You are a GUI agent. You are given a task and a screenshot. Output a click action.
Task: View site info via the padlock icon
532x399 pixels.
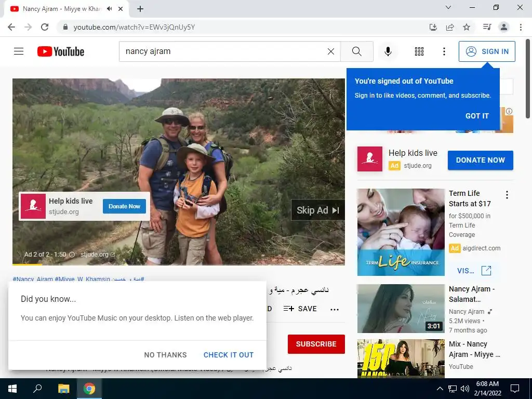click(x=65, y=27)
